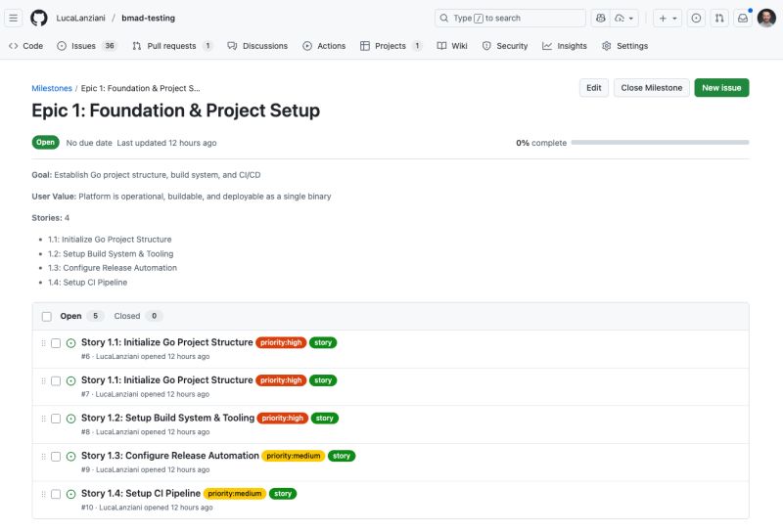Select checkbox for Story 1.3: Configure Release Automation
783x532 pixels.
(56, 457)
